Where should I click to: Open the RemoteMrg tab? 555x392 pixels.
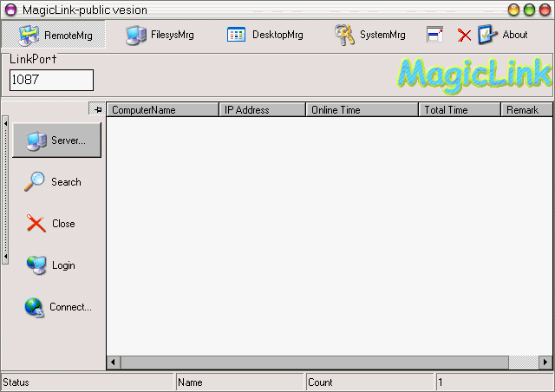[53, 35]
